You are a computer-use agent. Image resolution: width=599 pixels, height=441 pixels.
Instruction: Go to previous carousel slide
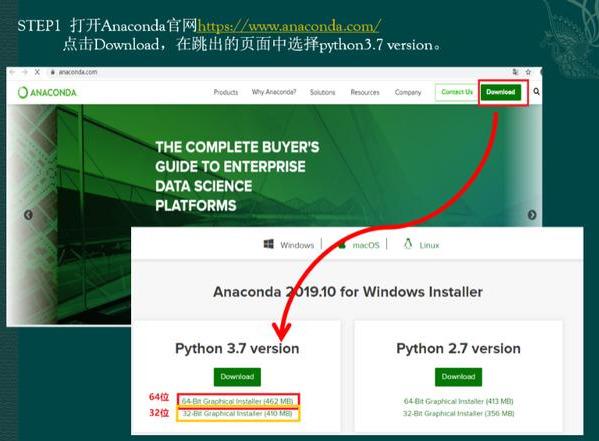28,215
